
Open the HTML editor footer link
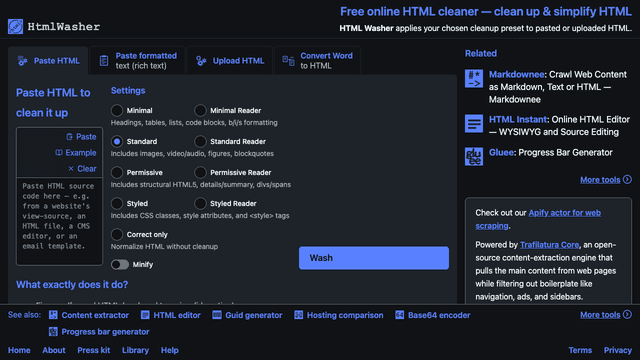177,315
